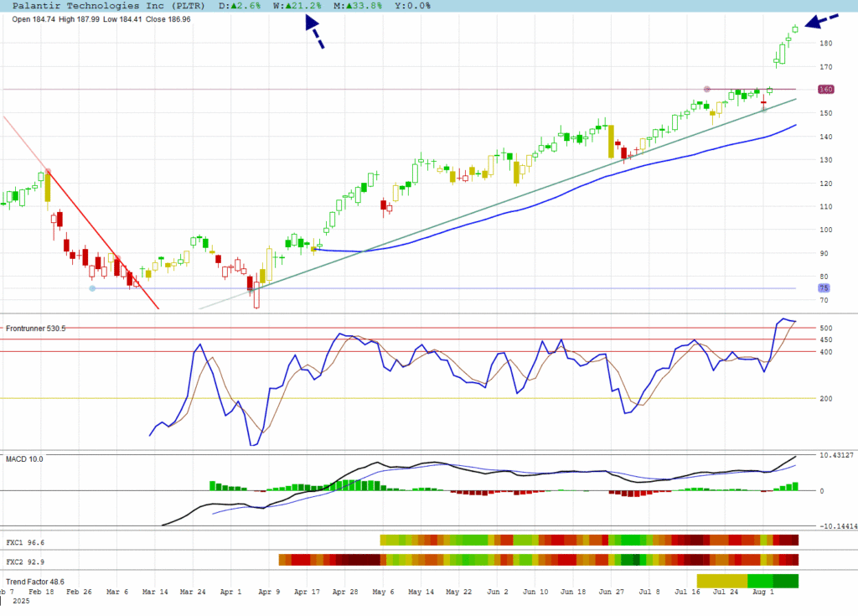Select the daily change D: 2.6% value
Viewport: 858px width, 616px height.
(240, 6)
